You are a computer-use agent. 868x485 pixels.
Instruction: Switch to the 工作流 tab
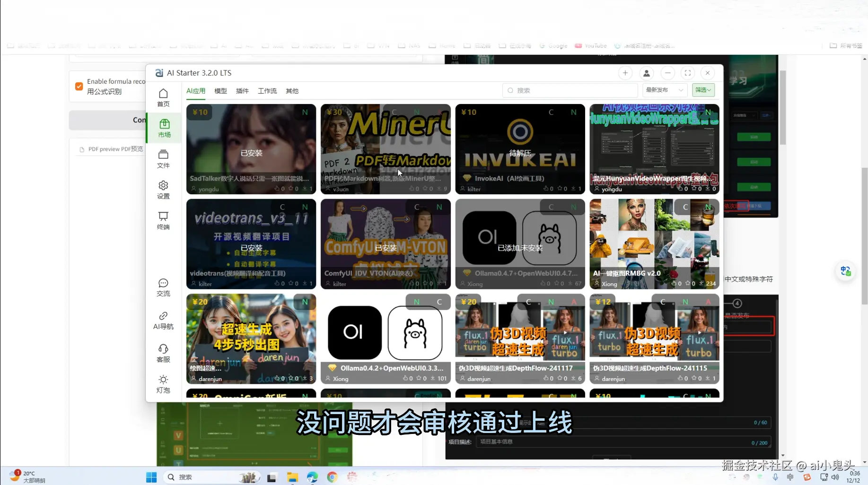[x=267, y=91]
